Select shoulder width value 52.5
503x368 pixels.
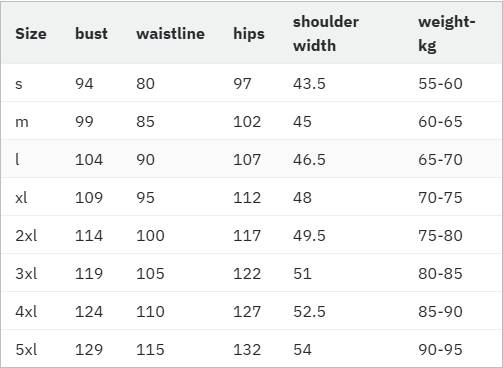[309, 312]
